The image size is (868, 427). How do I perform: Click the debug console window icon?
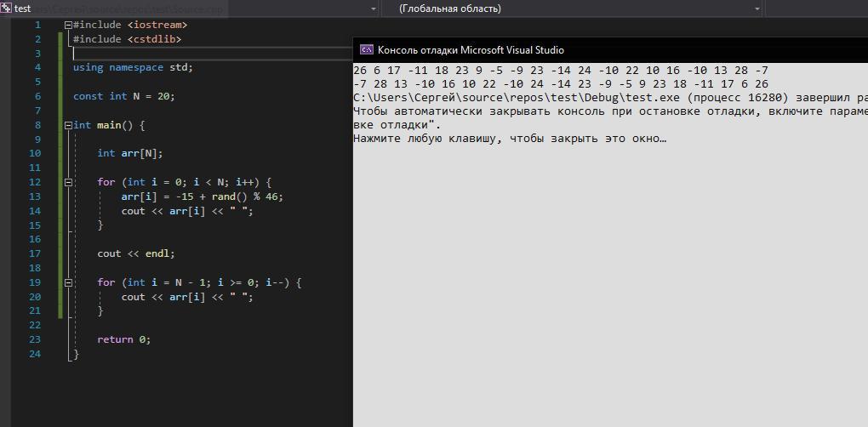(x=367, y=50)
